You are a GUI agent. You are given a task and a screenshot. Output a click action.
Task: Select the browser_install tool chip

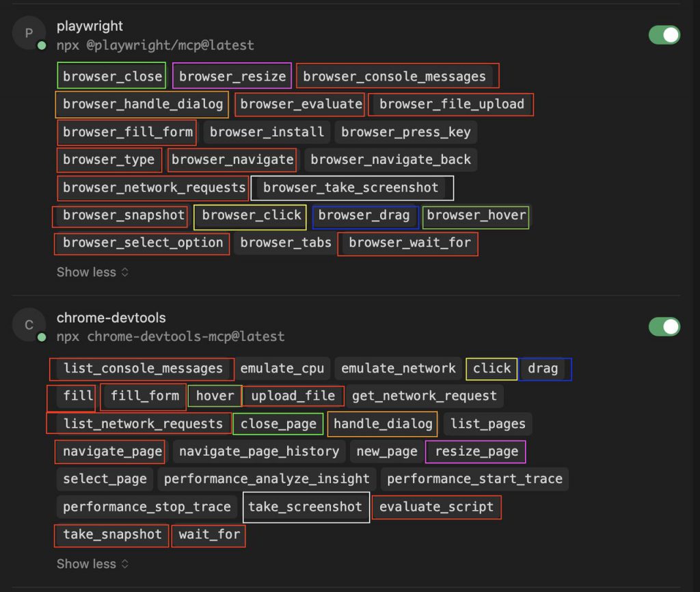267,132
